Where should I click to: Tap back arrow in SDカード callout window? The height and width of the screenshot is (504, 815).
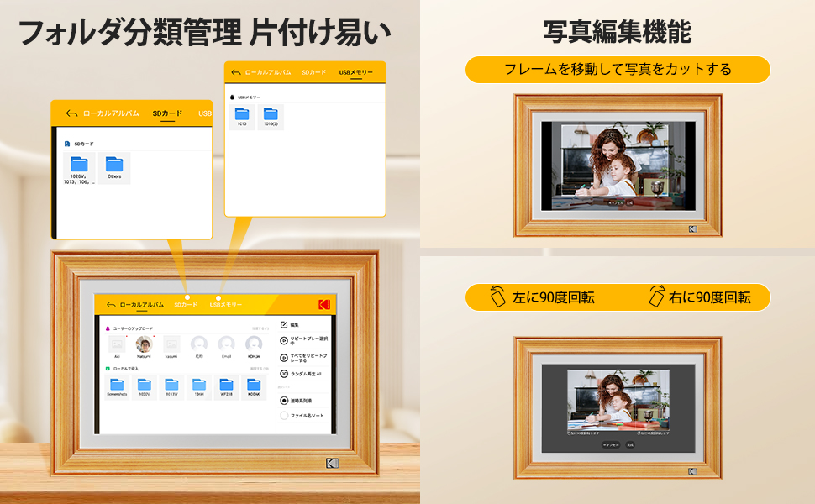click(x=71, y=113)
